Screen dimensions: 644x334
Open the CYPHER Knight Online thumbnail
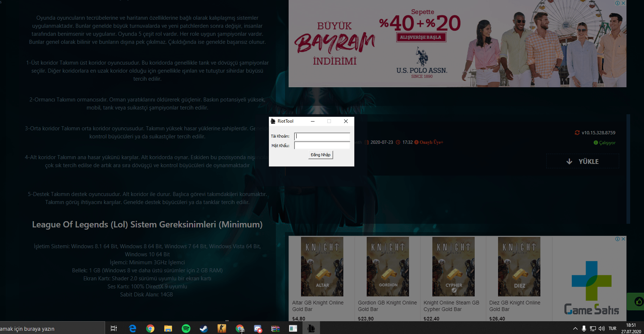454,266
